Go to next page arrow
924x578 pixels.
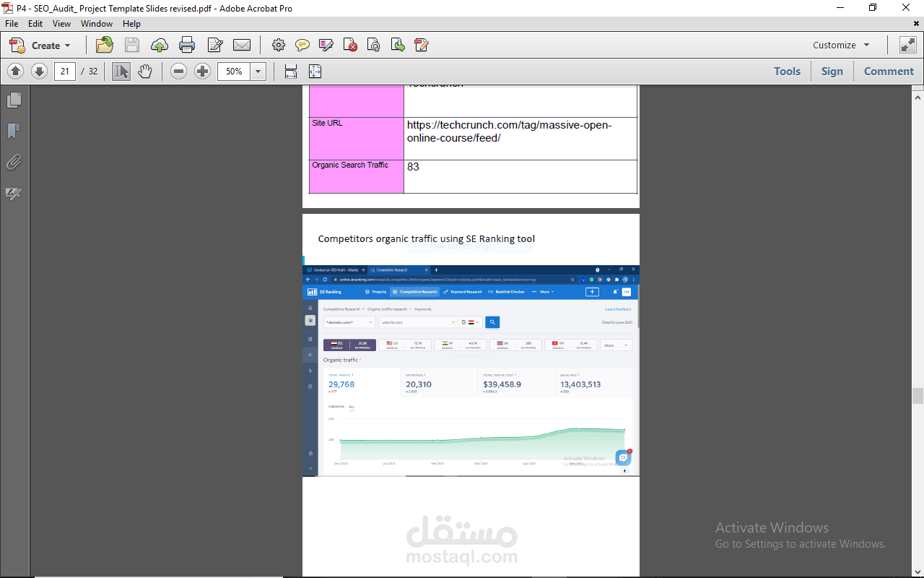(x=40, y=72)
